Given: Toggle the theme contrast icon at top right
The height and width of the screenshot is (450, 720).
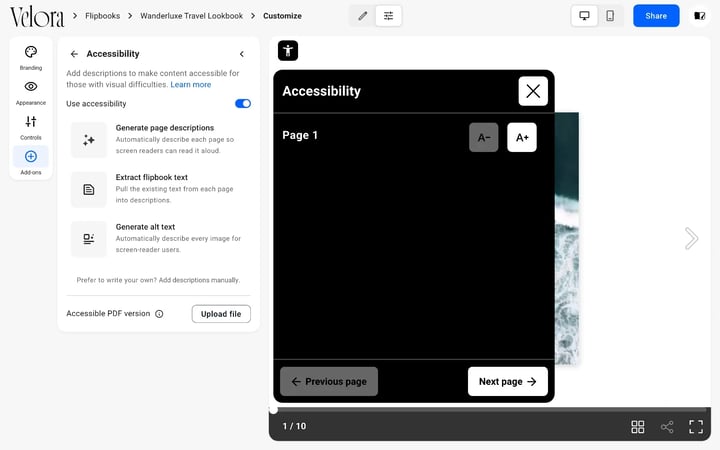Looking at the screenshot, I should click(x=699, y=16).
